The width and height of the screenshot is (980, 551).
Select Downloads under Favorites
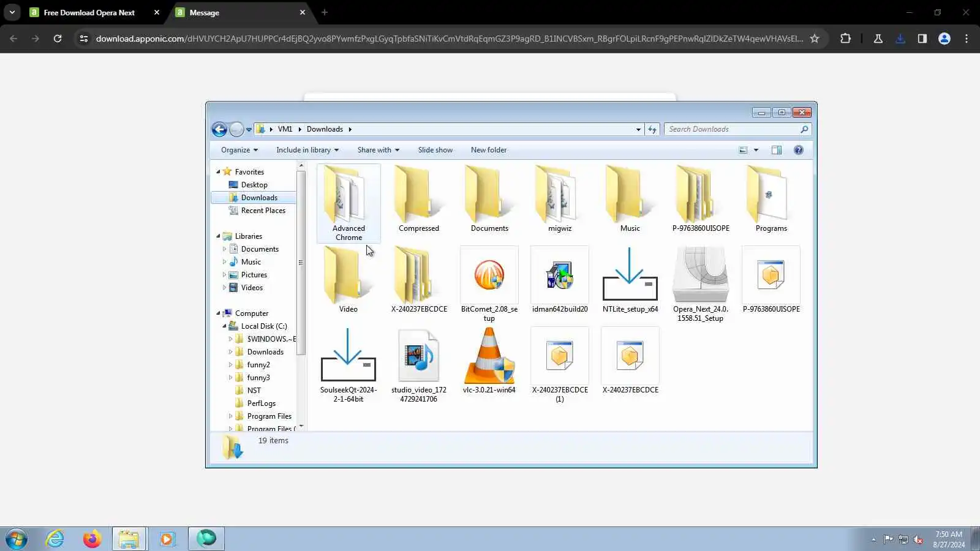(x=259, y=198)
